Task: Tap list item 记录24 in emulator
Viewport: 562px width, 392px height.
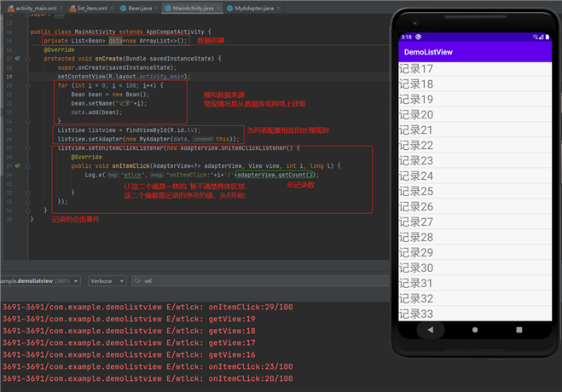Action: [x=475, y=176]
